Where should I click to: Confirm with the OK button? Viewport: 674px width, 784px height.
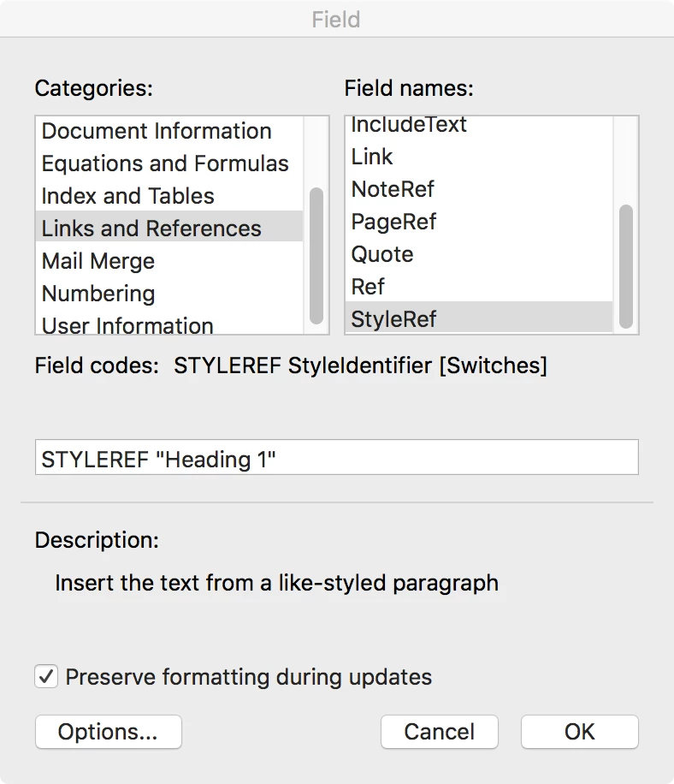click(580, 732)
